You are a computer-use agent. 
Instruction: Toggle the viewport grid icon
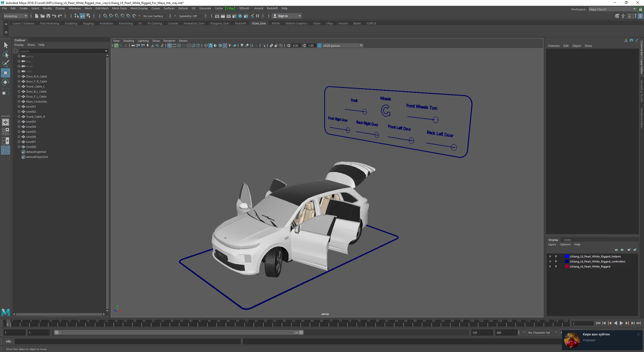tap(170, 46)
